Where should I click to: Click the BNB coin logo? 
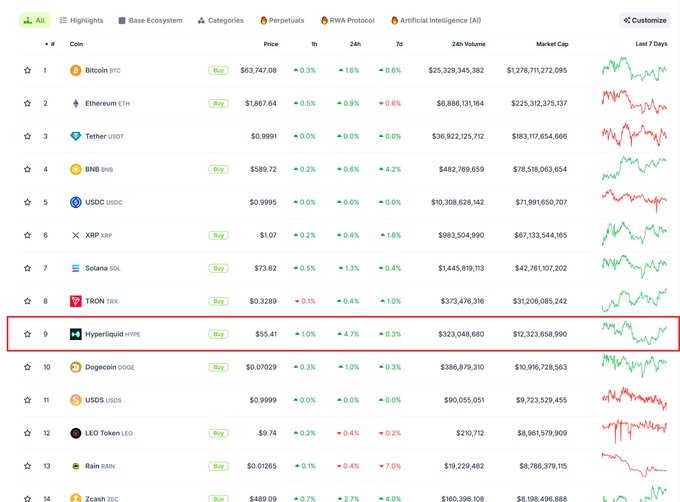[x=75, y=169]
